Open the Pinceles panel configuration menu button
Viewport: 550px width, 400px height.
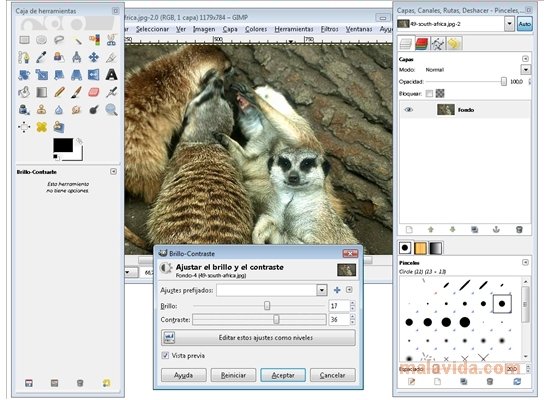pyautogui.click(x=525, y=262)
